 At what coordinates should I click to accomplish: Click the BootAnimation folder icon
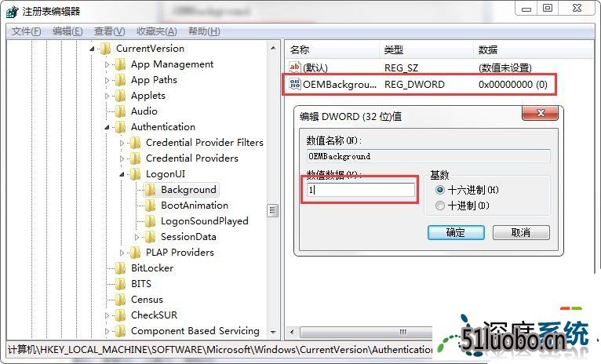(x=150, y=205)
